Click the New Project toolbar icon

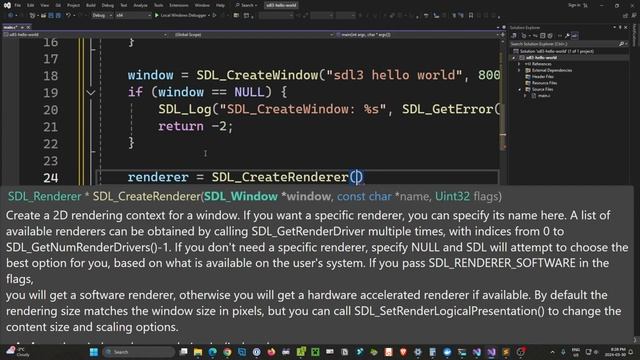32,16
